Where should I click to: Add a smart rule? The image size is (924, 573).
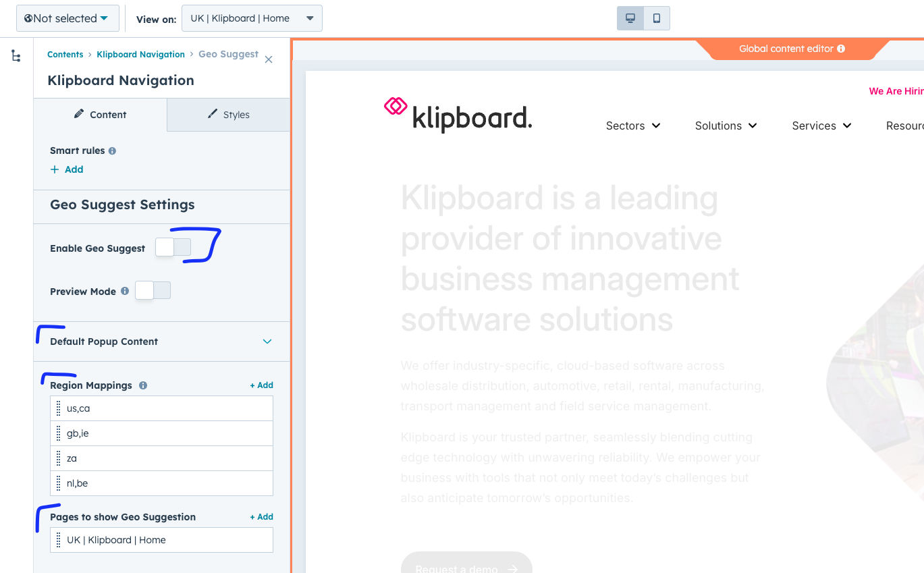[67, 169]
